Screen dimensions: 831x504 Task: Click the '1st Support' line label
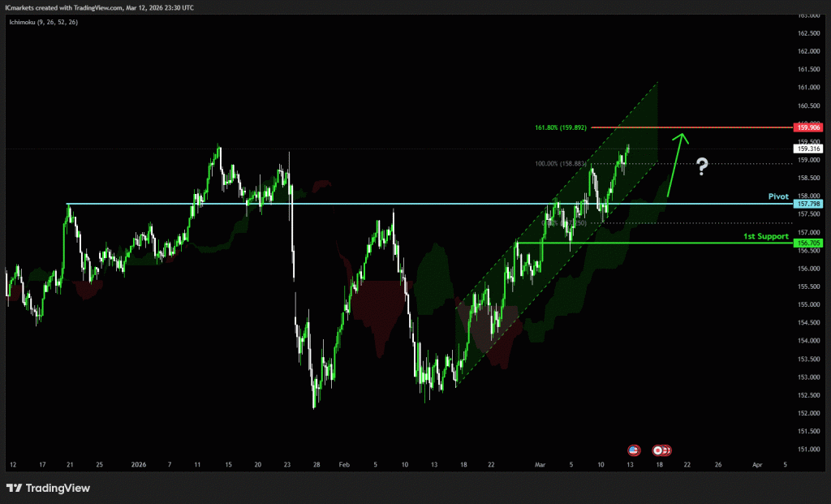point(766,236)
